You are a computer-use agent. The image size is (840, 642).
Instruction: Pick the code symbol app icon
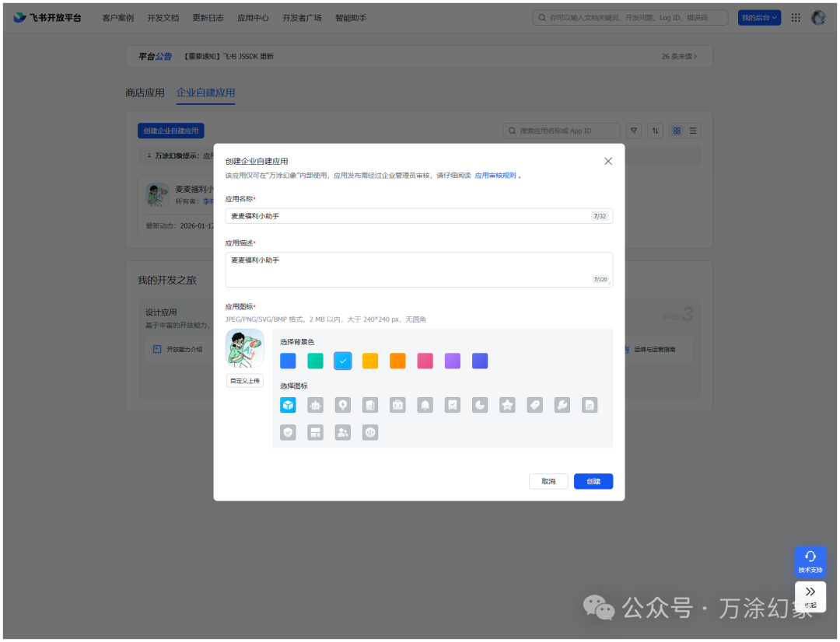pos(370,432)
